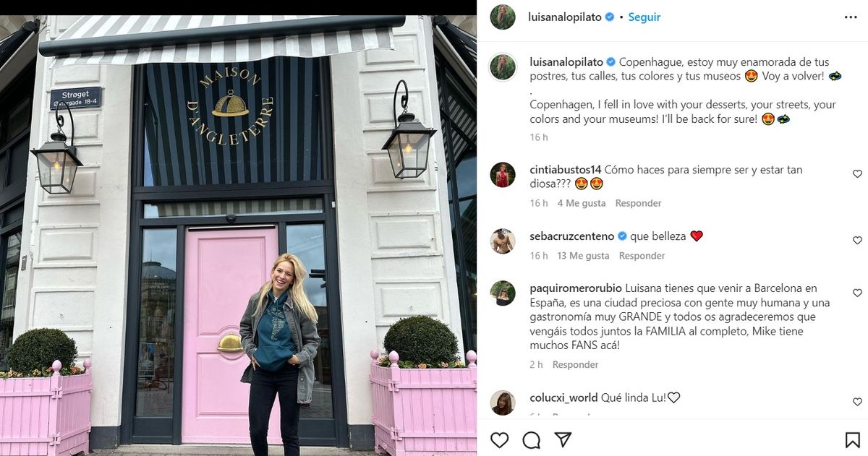Open comment box via speech bubble icon
The height and width of the screenshot is (456, 868).
[x=532, y=439]
